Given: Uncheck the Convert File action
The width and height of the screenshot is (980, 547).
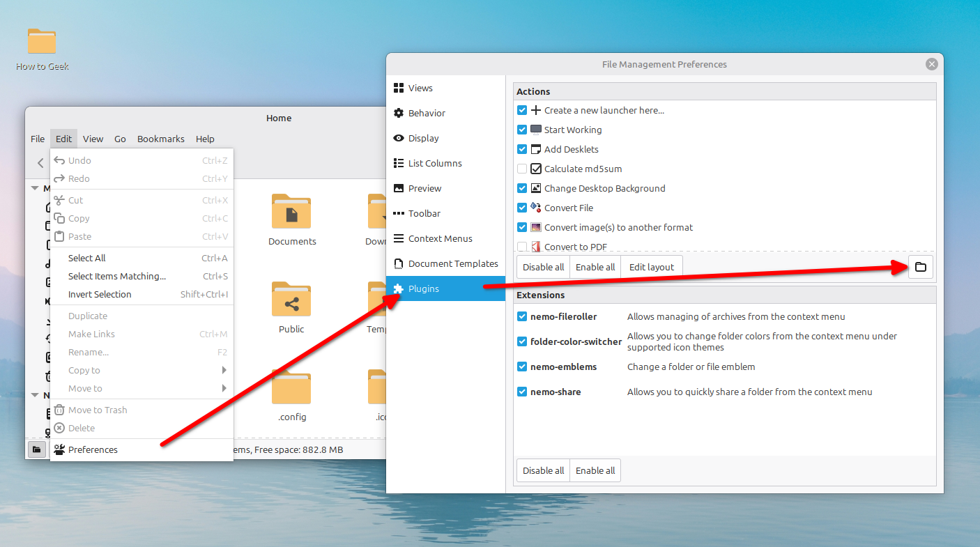Looking at the screenshot, I should click(522, 208).
